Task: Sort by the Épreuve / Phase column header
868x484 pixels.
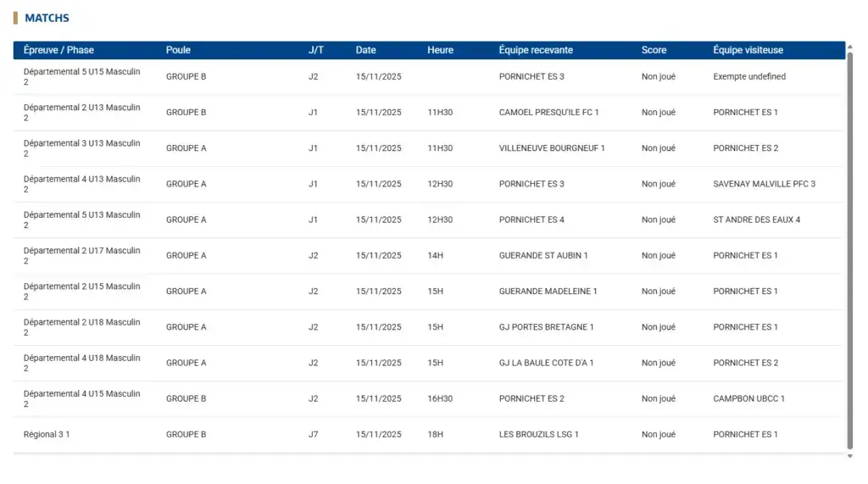Action: click(x=58, y=50)
